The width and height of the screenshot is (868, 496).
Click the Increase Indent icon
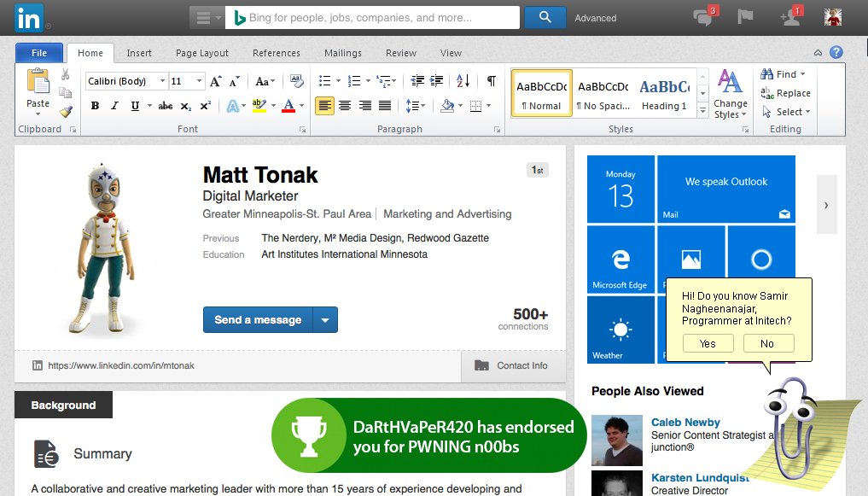[x=437, y=81]
